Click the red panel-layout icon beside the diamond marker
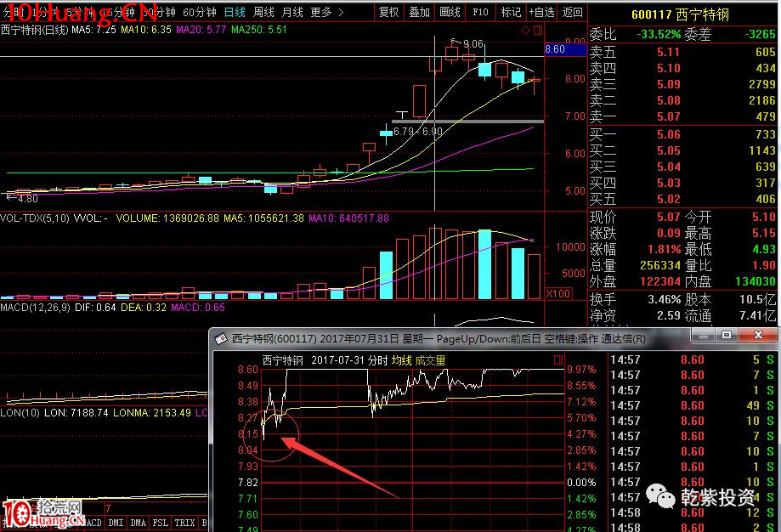 pyautogui.click(x=538, y=30)
